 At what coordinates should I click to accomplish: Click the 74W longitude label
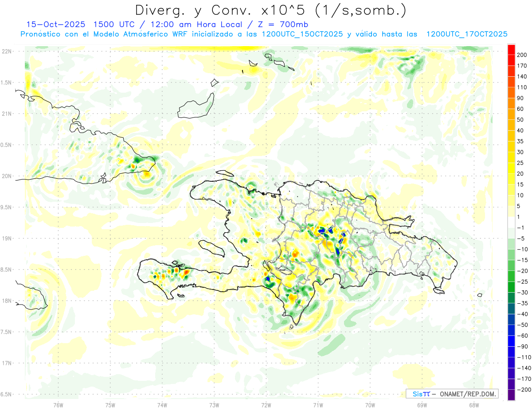click(x=162, y=405)
